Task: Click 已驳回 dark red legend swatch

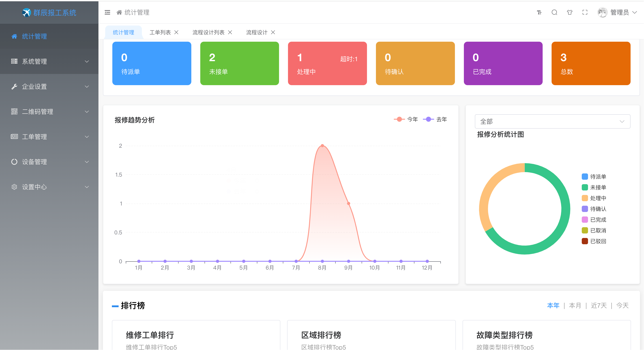Action: 584,241
